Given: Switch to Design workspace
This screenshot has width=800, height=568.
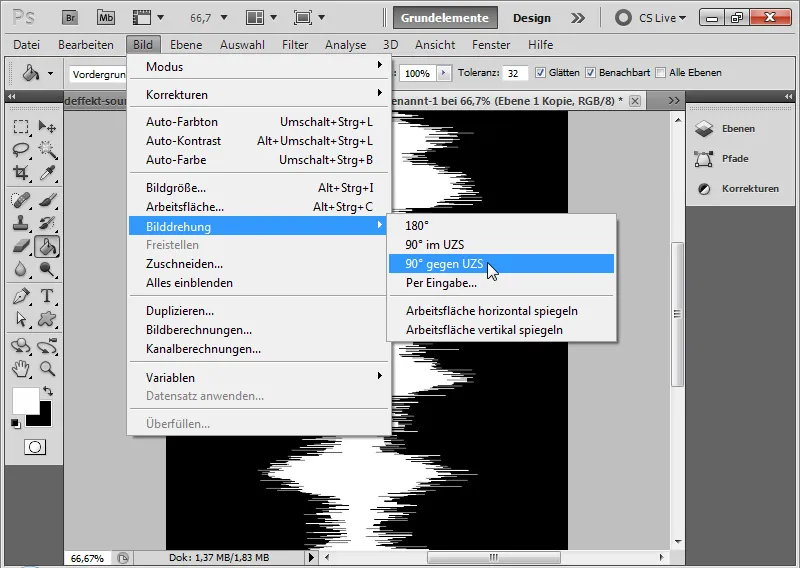Looking at the screenshot, I should pyautogui.click(x=532, y=18).
